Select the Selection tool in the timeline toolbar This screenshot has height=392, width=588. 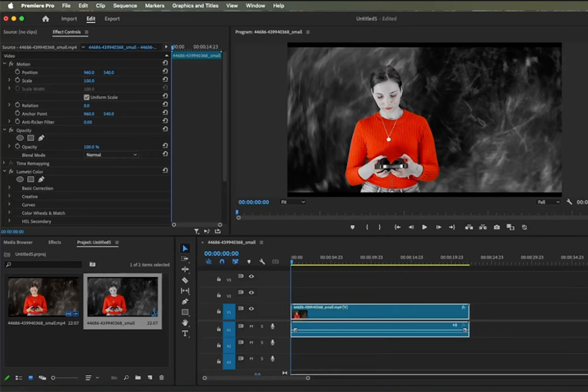(186, 247)
